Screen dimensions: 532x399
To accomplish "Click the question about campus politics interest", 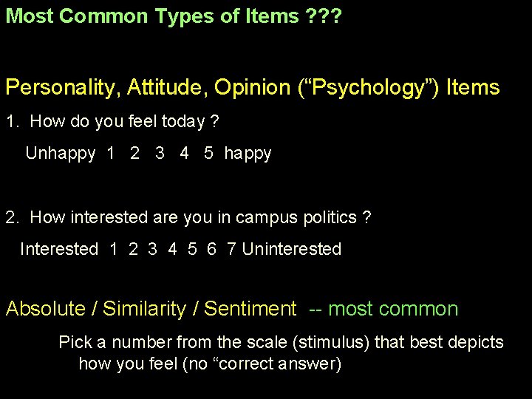I will coord(188,218).
